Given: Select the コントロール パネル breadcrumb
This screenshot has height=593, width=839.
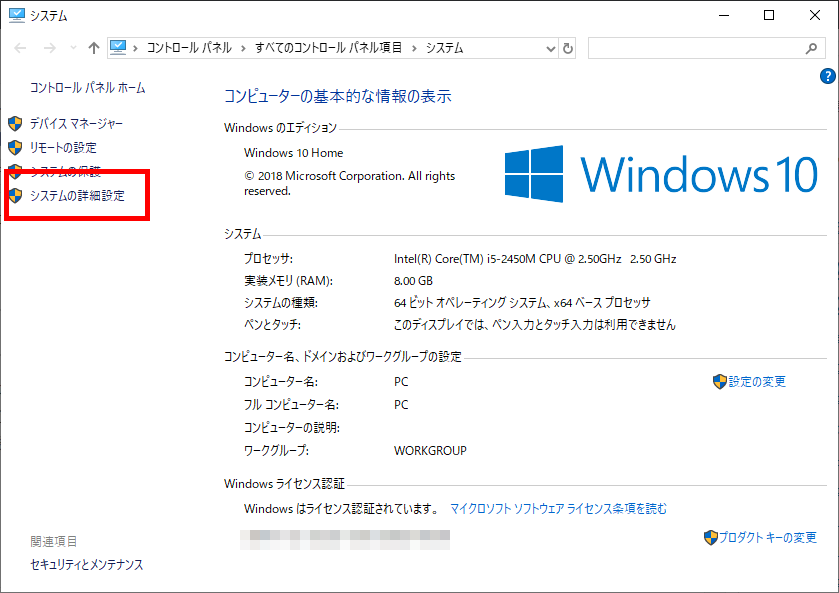Looking at the screenshot, I should tap(189, 48).
